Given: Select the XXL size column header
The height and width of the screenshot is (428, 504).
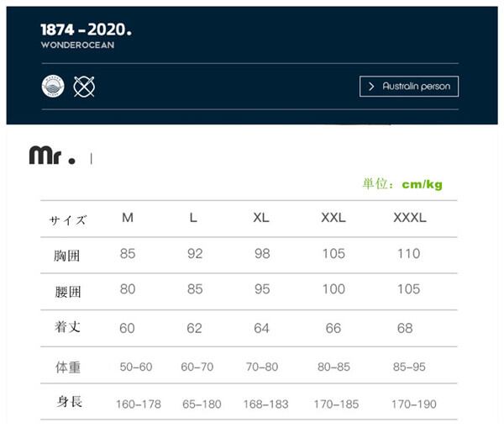Looking at the screenshot, I should tap(333, 218).
